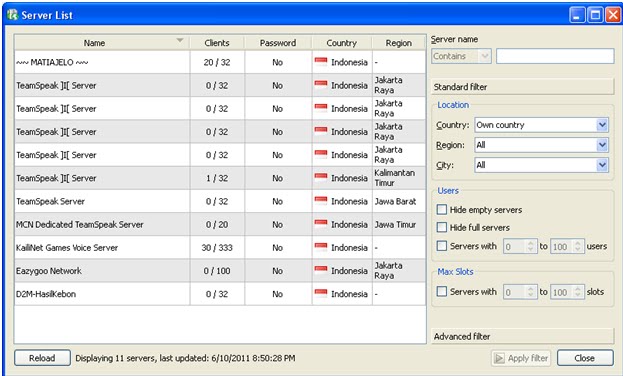Image resolution: width=623 pixels, height=376 pixels.
Task: Click the Apply filter button
Action: [x=521, y=358]
